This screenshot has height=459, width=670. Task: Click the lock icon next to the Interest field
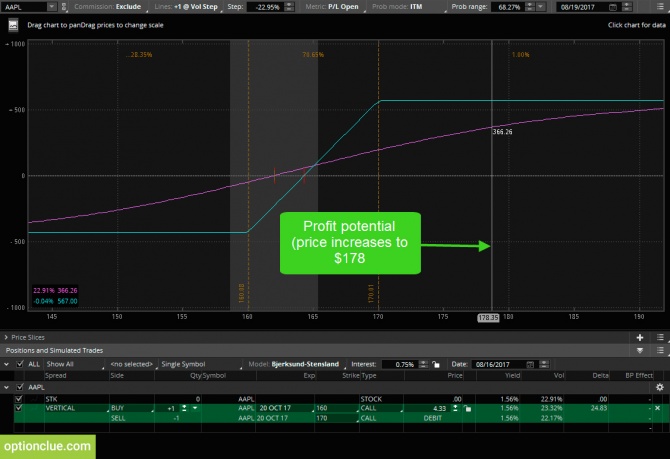coord(436,365)
